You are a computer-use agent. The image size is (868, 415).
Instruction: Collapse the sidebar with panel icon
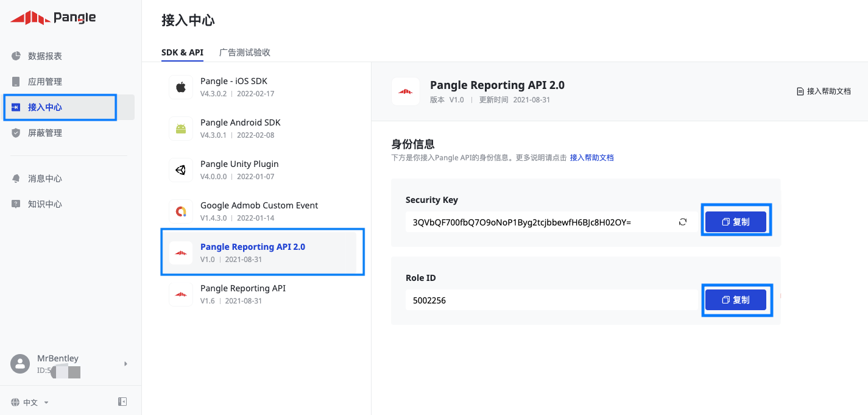pyautogui.click(x=122, y=402)
